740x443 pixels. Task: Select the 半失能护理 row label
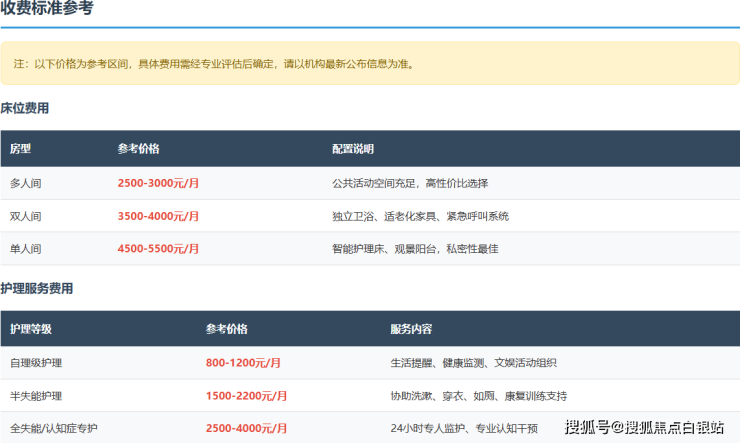click(x=36, y=396)
